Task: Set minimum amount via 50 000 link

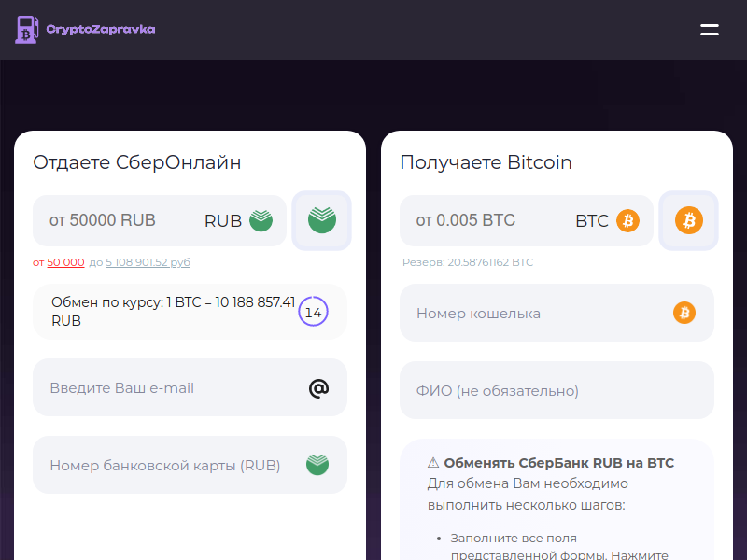Action: (65, 262)
